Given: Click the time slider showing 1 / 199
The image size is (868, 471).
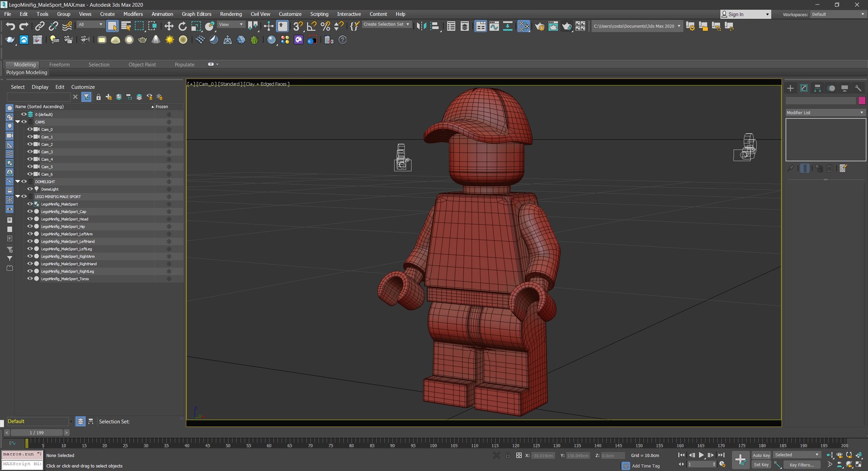Looking at the screenshot, I should point(37,433).
